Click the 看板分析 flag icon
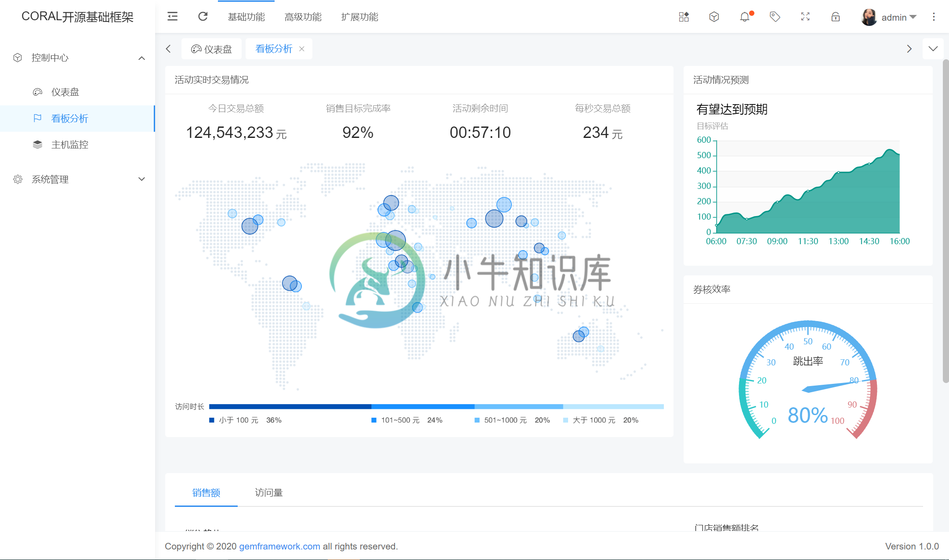This screenshot has height=560, width=949. tap(38, 119)
